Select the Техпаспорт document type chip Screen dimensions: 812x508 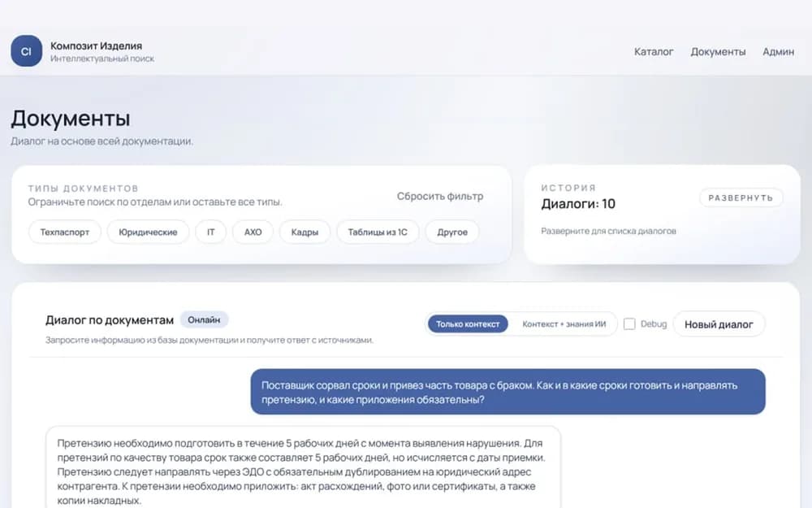click(65, 232)
